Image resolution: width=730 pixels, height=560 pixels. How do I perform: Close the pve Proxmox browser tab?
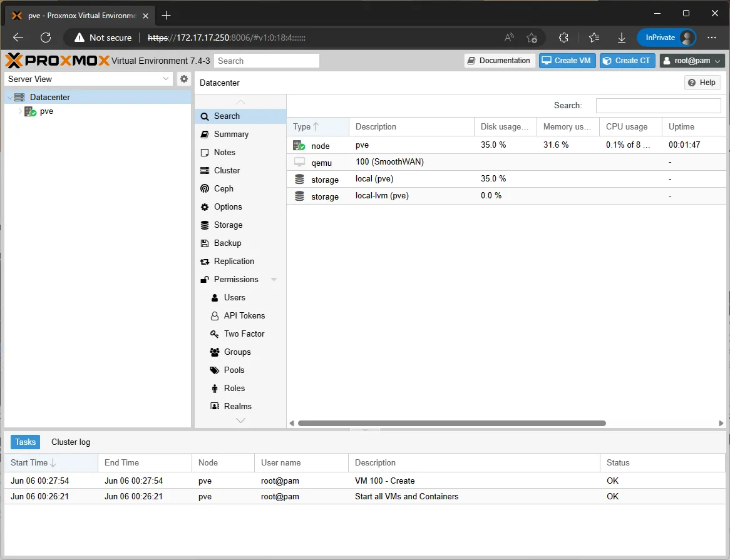pos(146,16)
